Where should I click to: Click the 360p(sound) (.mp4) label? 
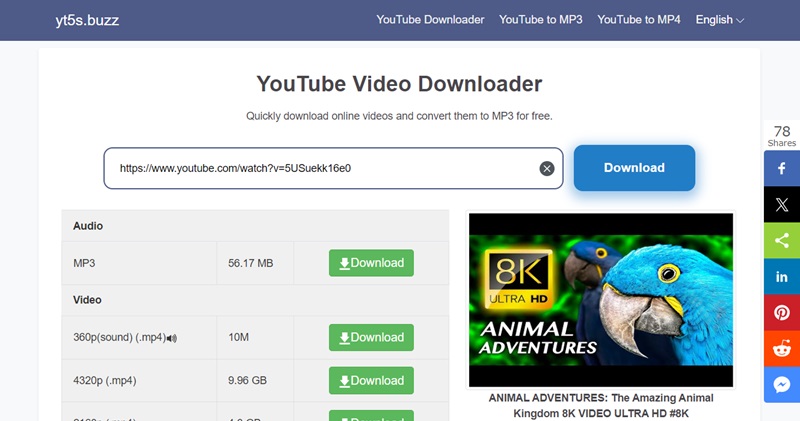[119, 337]
